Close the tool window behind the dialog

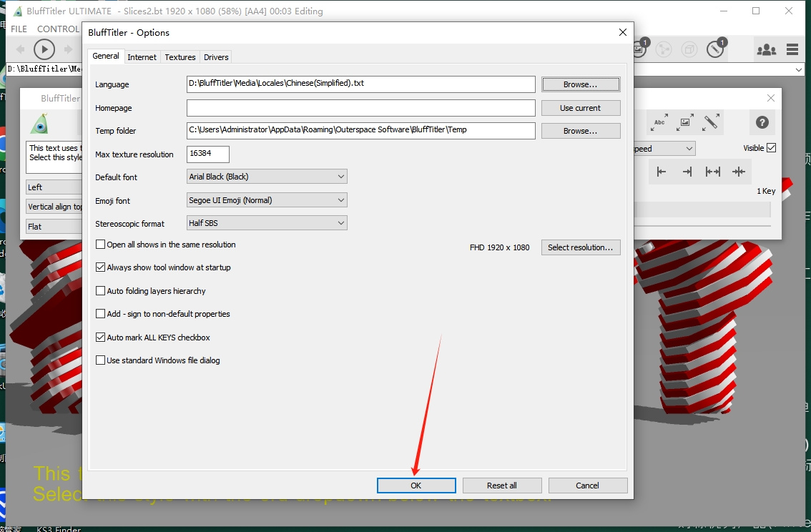(x=771, y=98)
